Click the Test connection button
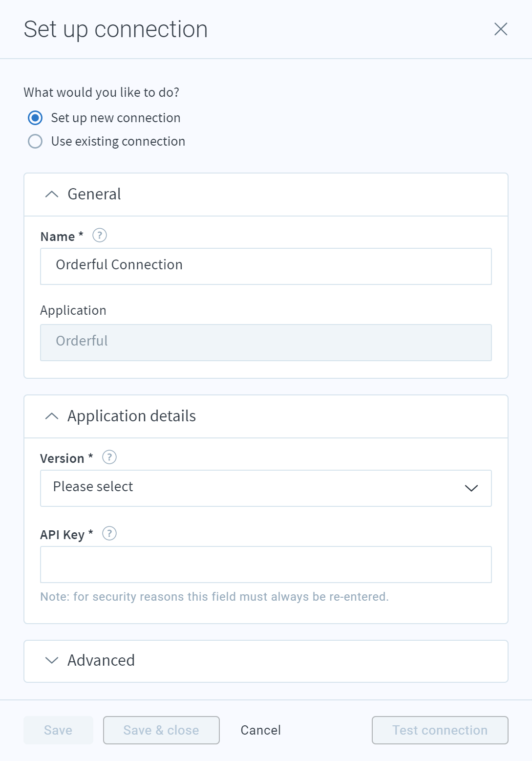This screenshot has height=761, width=532. coord(440,730)
